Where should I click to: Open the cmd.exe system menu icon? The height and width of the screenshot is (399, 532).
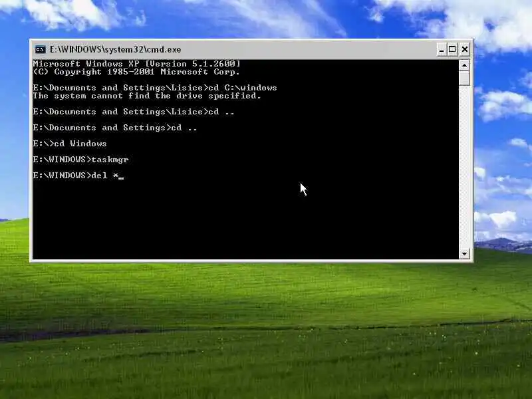click(40, 49)
